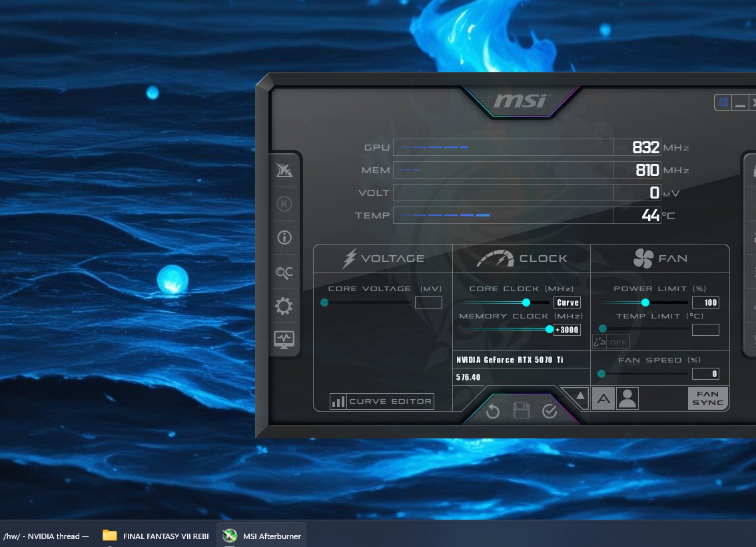Click the Core Clock 'Curve' value field

click(x=567, y=302)
